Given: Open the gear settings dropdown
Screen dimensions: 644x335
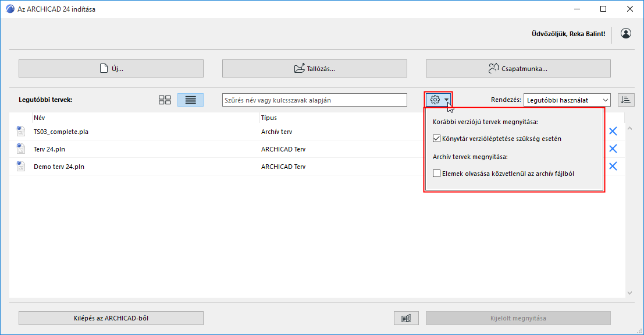Looking at the screenshot, I should pyautogui.click(x=439, y=100).
